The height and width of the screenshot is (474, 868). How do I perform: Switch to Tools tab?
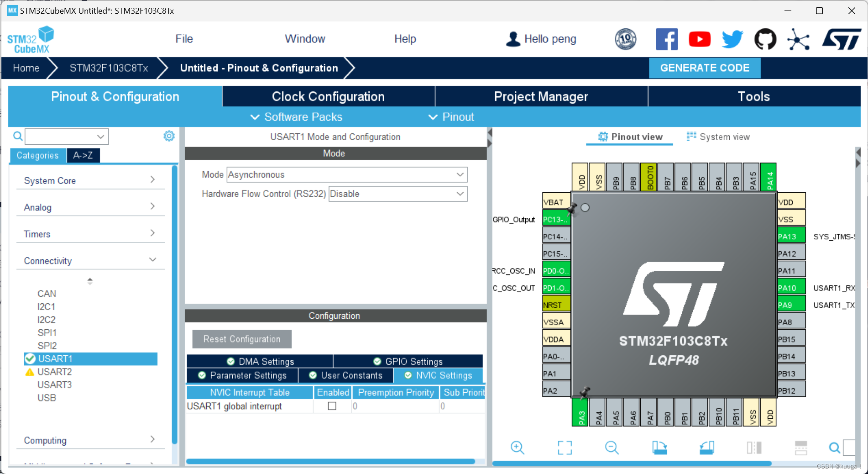[x=754, y=96]
